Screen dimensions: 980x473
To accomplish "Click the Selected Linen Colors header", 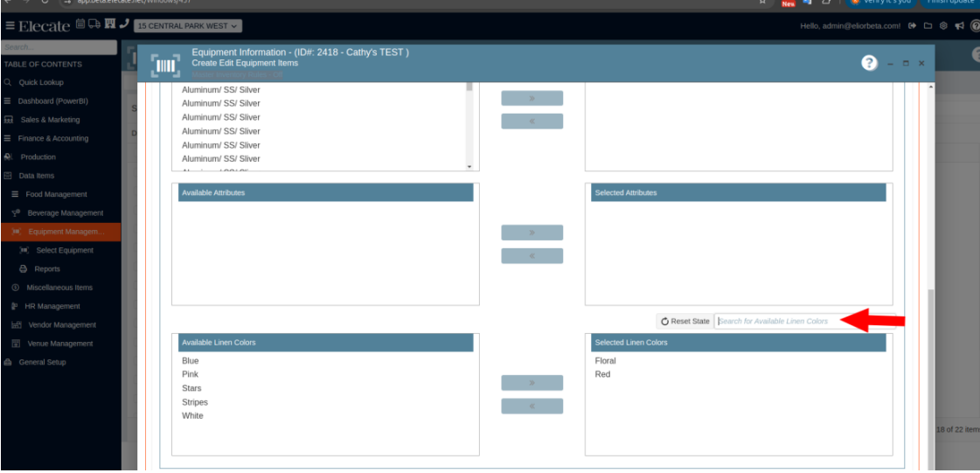I will point(739,343).
